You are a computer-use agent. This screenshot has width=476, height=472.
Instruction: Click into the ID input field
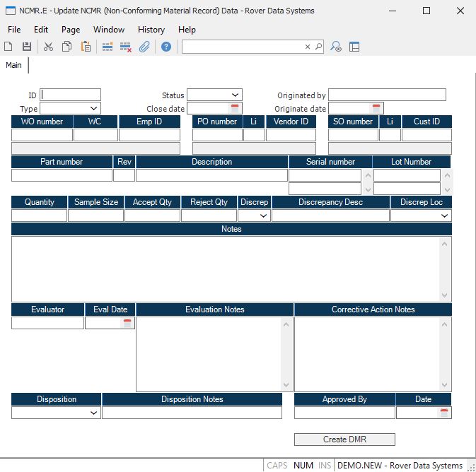(71, 95)
